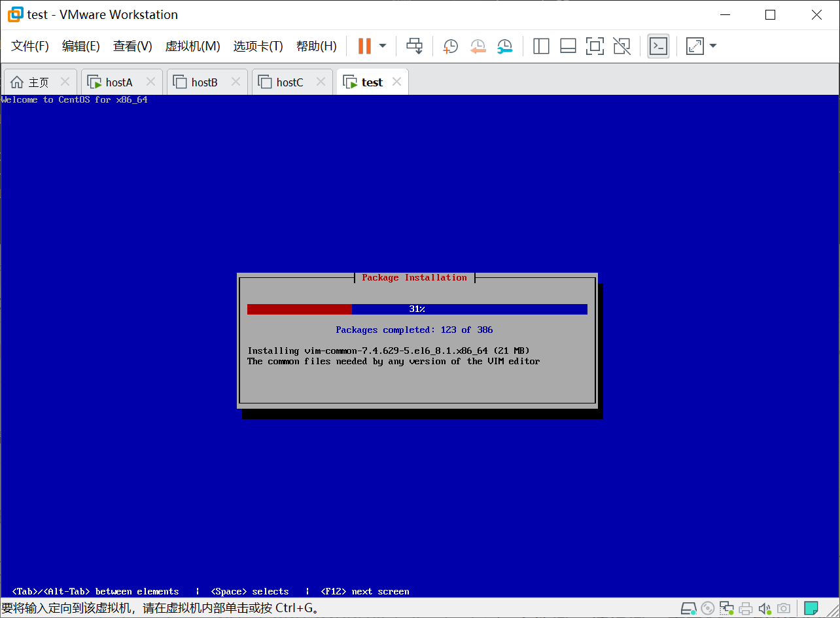Open the power options dropdown arrow beside pause

coord(383,46)
